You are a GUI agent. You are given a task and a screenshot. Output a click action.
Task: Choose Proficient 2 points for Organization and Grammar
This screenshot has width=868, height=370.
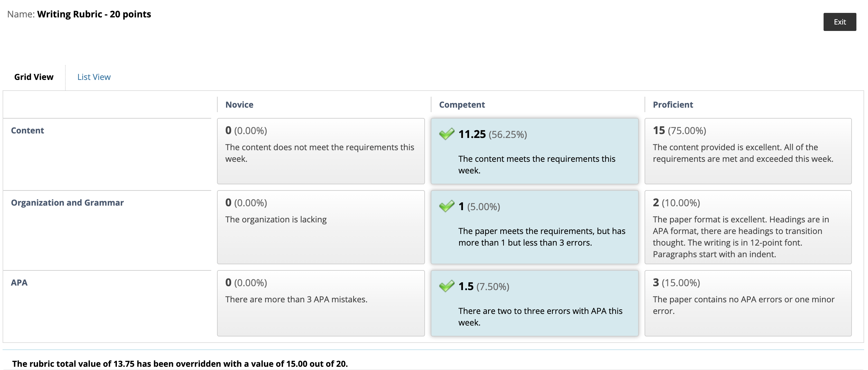click(x=748, y=227)
